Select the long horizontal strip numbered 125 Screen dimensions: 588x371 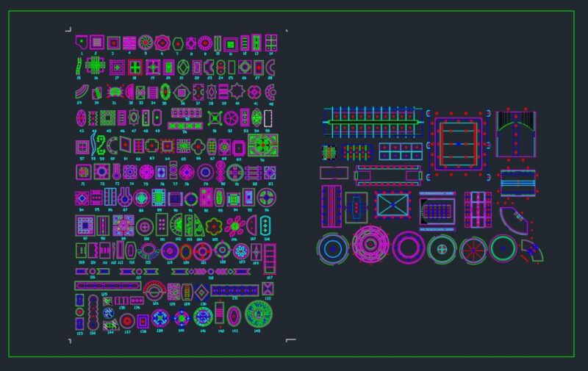click(x=108, y=286)
